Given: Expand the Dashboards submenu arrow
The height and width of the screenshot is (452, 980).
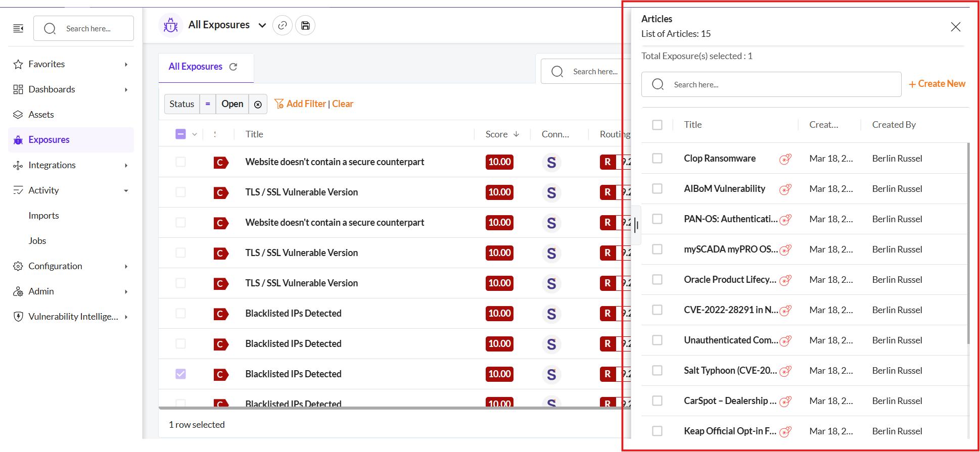Looking at the screenshot, I should [126, 89].
